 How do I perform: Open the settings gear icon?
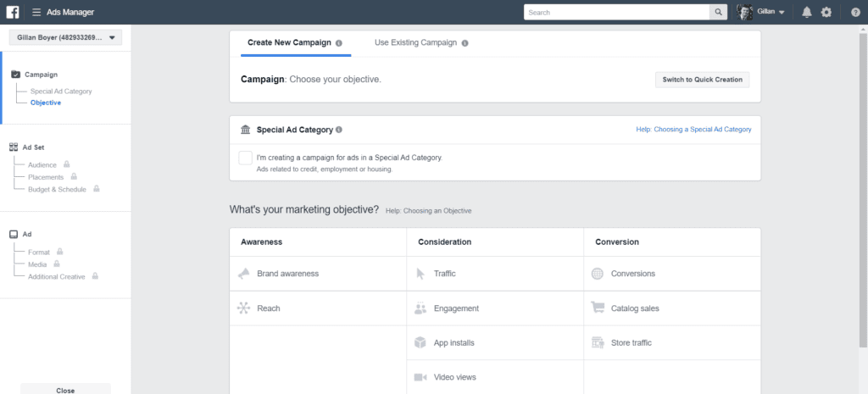click(x=826, y=12)
